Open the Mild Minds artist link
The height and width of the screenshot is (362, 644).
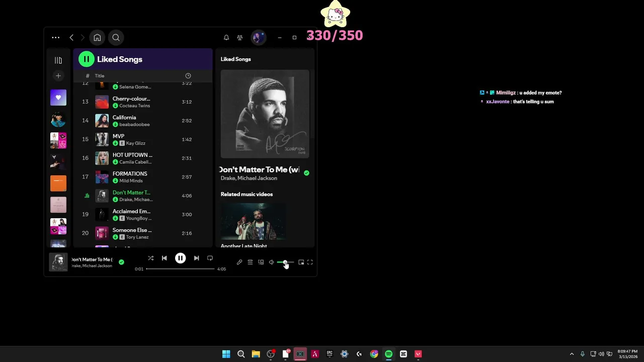[131, 181]
